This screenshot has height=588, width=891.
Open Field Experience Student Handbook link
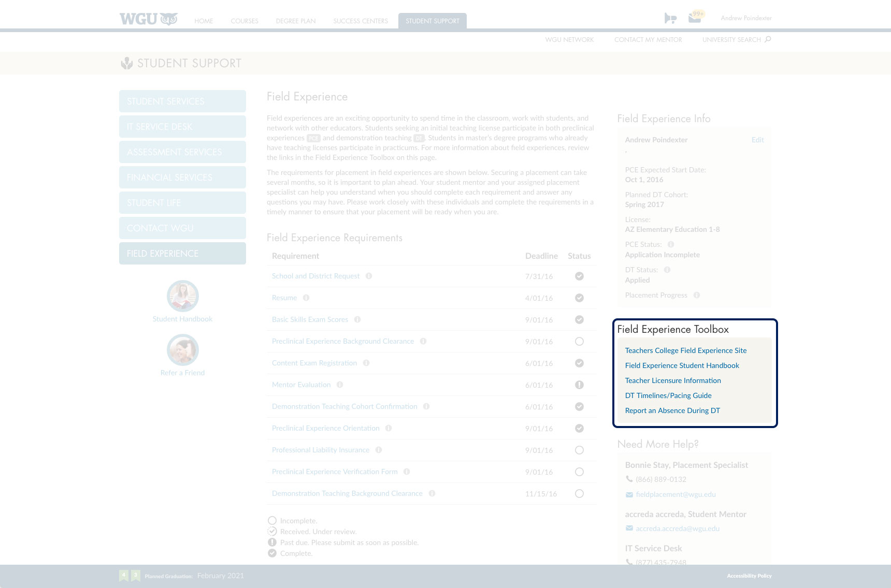[682, 365]
